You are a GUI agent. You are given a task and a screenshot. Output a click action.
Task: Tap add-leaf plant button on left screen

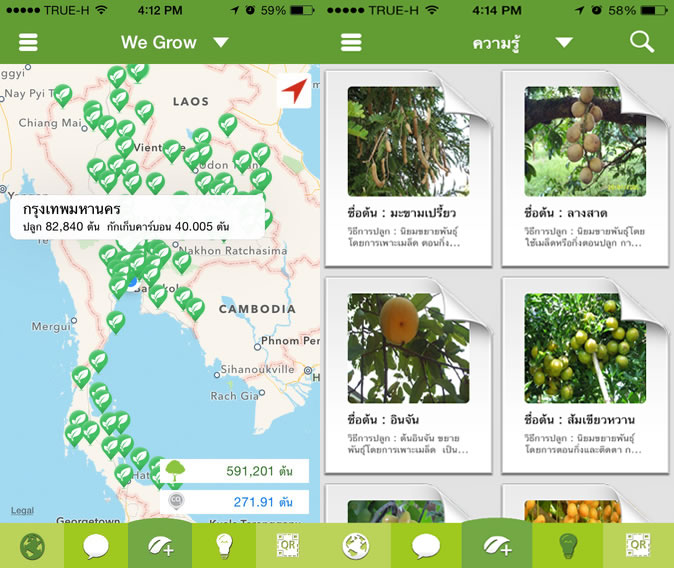160,544
